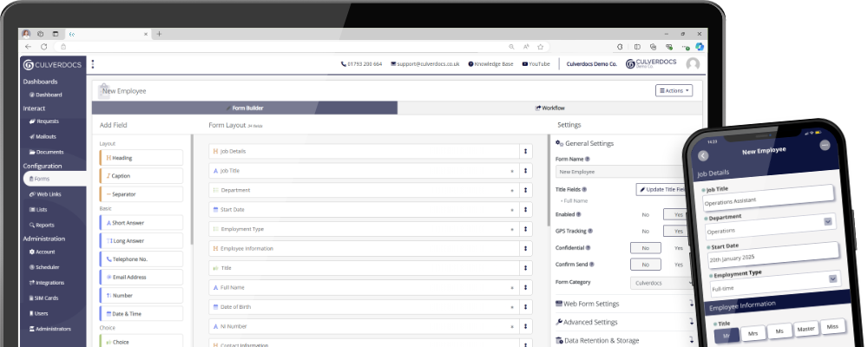The height and width of the screenshot is (347, 868).
Task: Tap the more options circle on the phone
Action: [825, 146]
